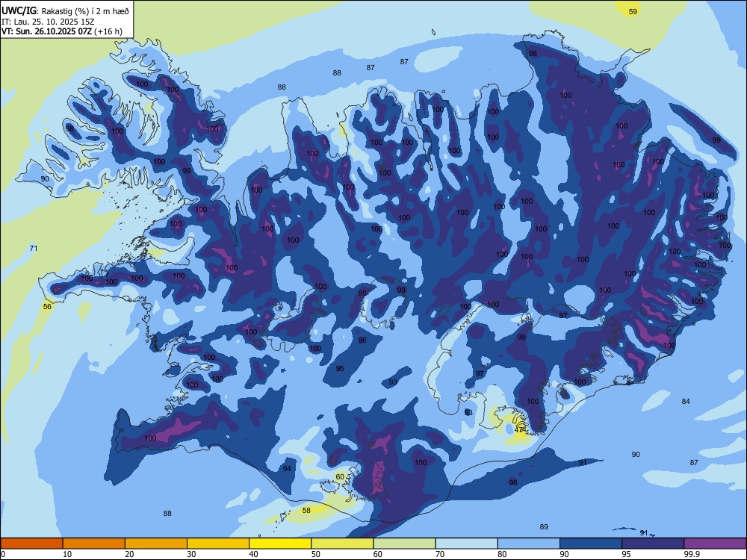Click the humidity value "89" on map
Screen dimensions: 747x560
[544, 526]
